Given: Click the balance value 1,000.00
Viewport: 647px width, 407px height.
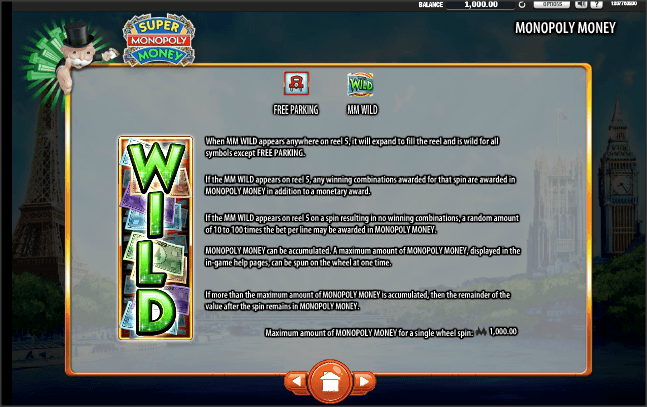Looking at the screenshot, I should point(481,5).
